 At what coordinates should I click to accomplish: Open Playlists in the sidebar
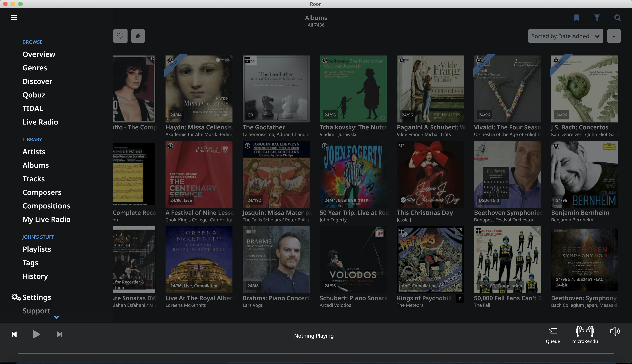(37, 249)
